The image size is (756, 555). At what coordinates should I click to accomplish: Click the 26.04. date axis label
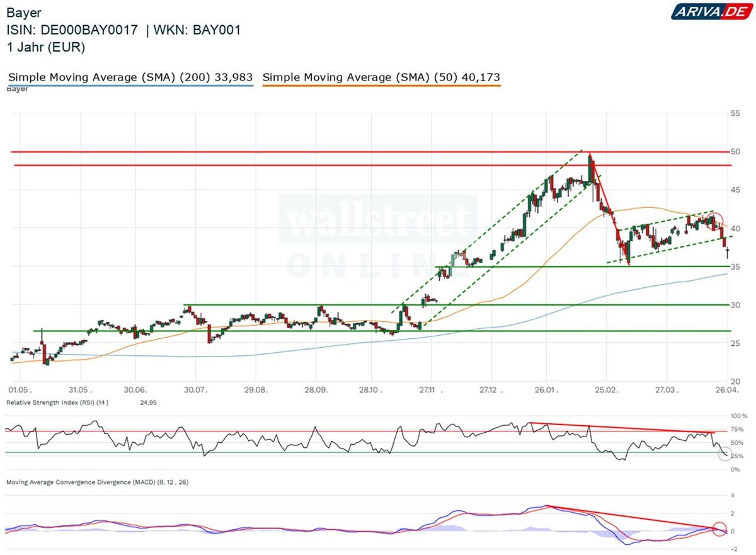click(x=727, y=391)
